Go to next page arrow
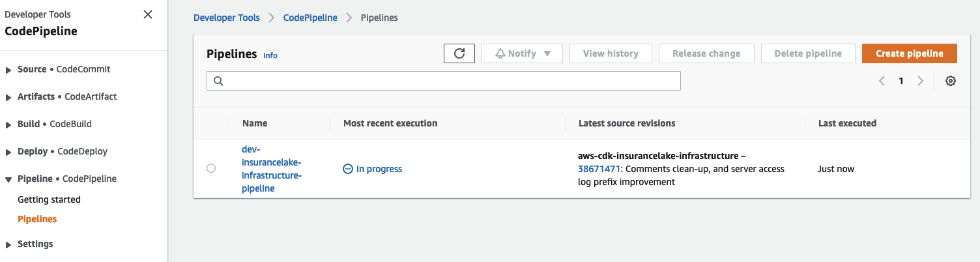The image size is (980, 262). 921,81
